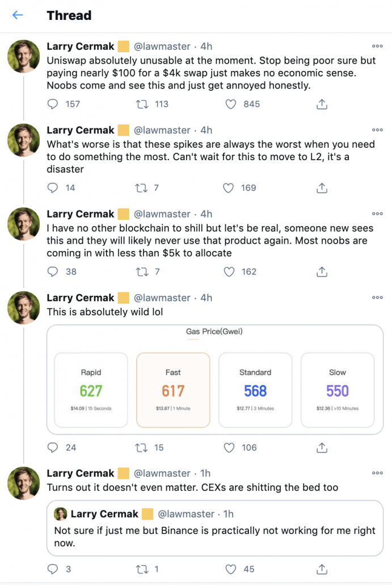392x585 pixels.
Task: Retweet the 'no other blockchain' tweet
Action: (142, 272)
